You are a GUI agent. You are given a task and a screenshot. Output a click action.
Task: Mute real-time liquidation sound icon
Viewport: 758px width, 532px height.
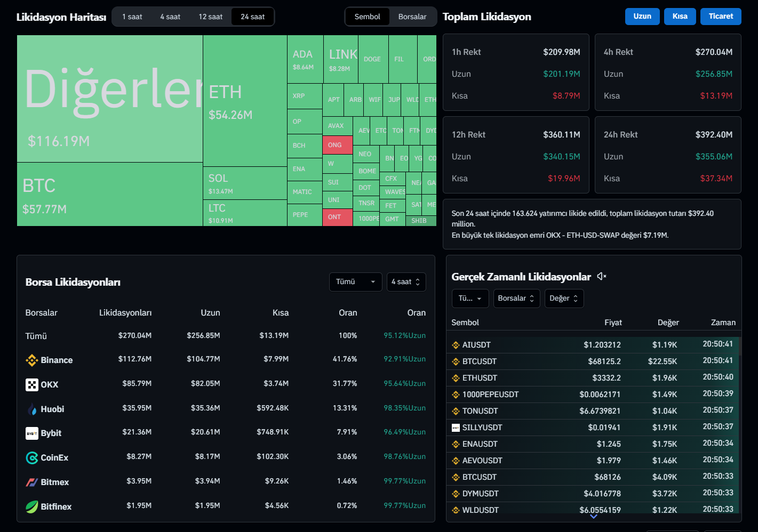pos(602,276)
